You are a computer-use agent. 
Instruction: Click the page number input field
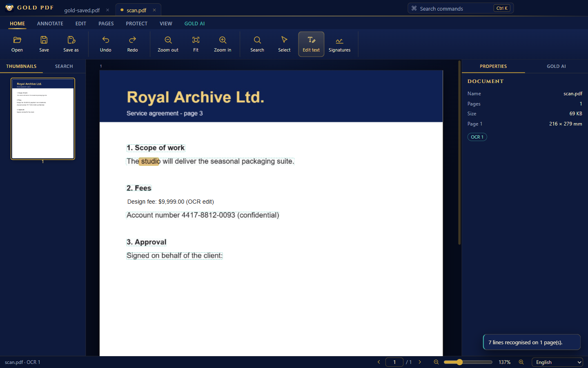pos(394,362)
